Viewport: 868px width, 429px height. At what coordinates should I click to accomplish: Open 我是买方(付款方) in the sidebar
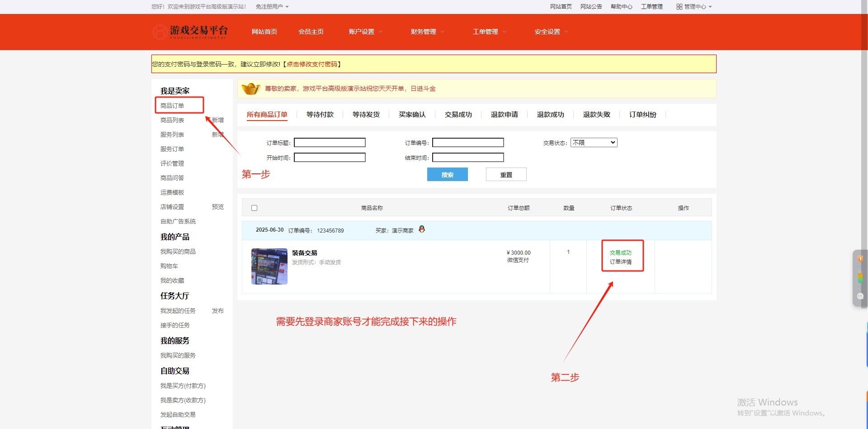tap(183, 386)
